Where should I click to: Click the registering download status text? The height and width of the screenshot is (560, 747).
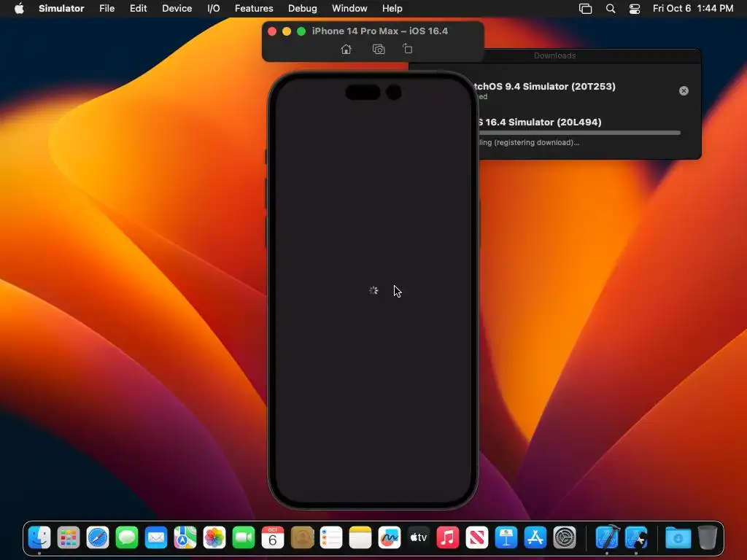pos(529,142)
